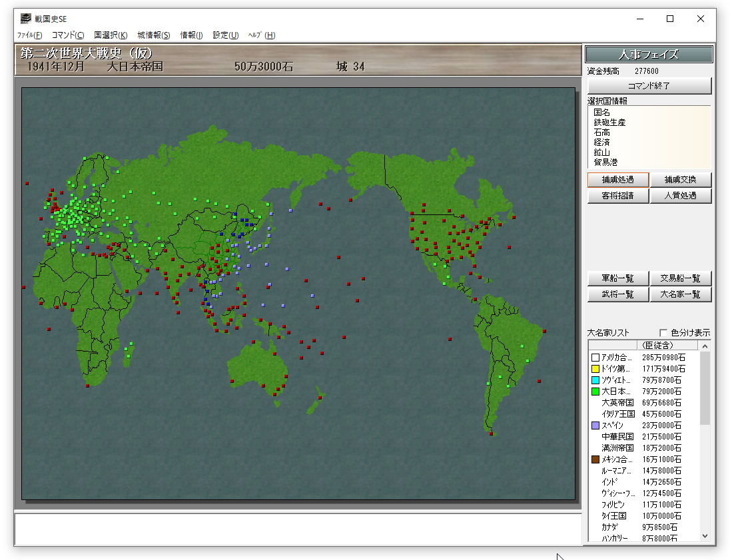Open the ファイル(F) menu
Image resolution: width=730 pixels, height=560 pixels.
(30, 35)
